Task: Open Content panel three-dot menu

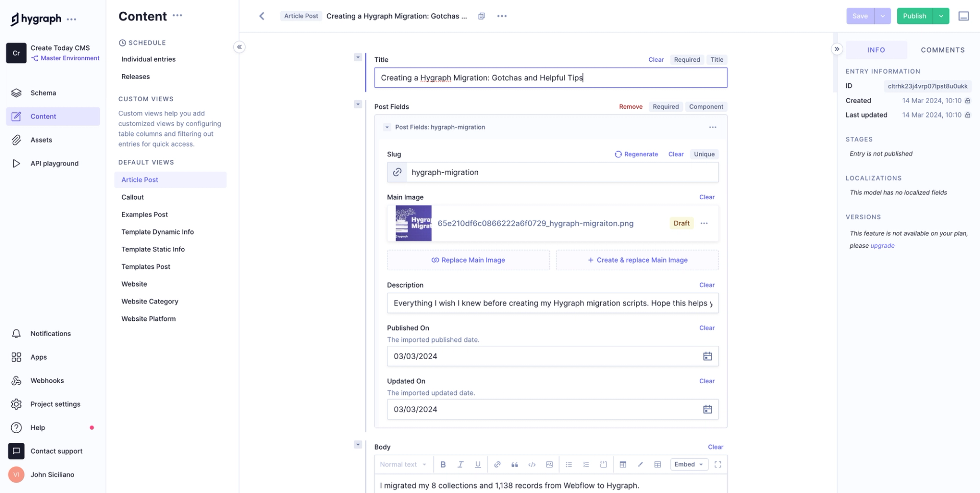Action: (177, 15)
